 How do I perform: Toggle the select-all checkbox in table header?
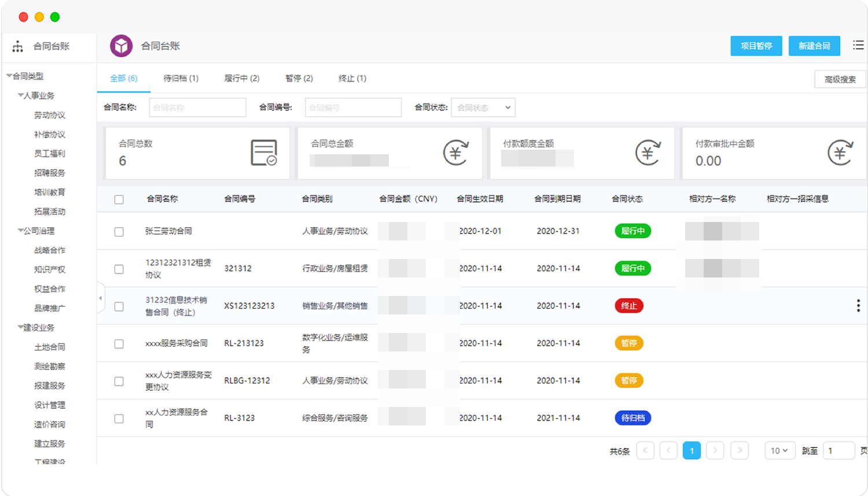(x=119, y=199)
